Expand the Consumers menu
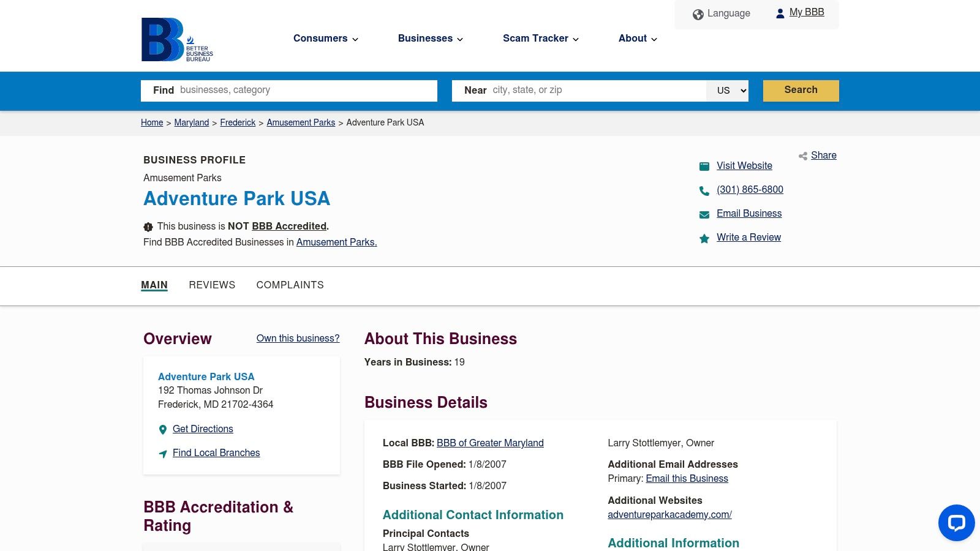The image size is (980, 551). point(326,39)
